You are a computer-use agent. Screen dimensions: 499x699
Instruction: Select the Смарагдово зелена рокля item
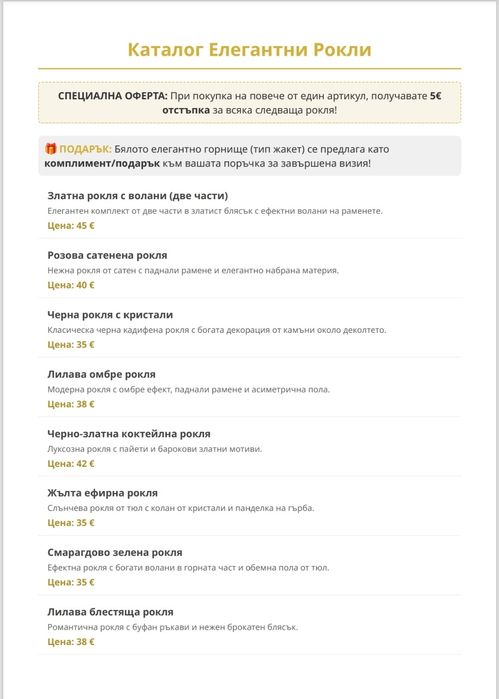pos(249,567)
